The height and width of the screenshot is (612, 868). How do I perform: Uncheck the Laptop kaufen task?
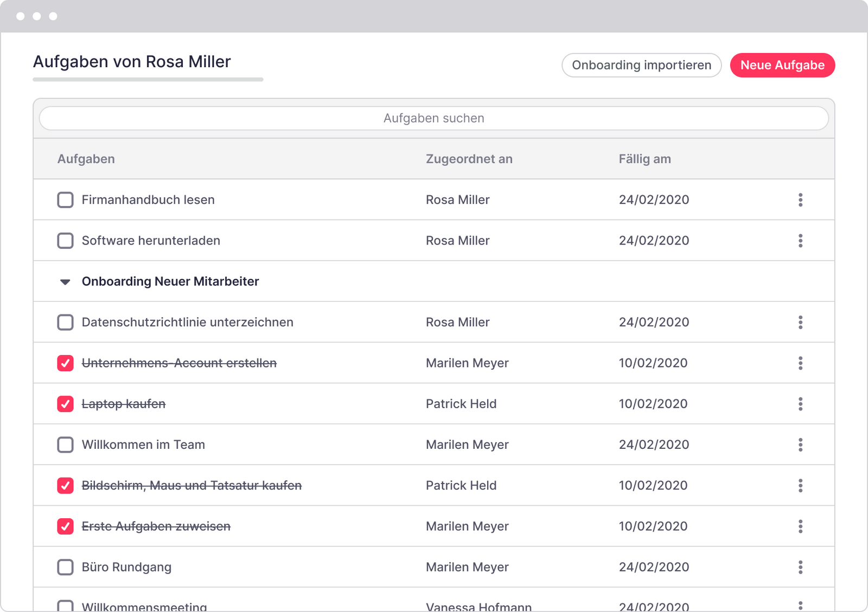click(x=66, y=404)
